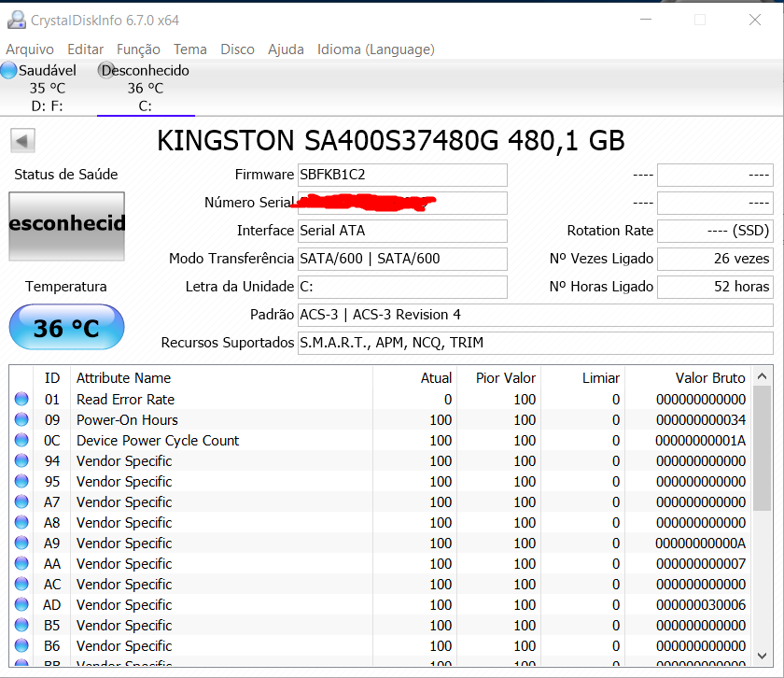Click the 36 °C temperature button
This screenshot has height=678, width=784.
[x=66, y=327]
